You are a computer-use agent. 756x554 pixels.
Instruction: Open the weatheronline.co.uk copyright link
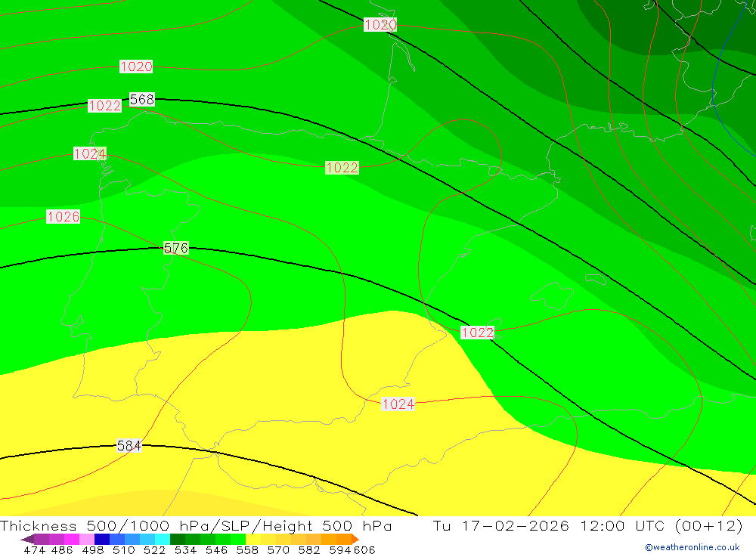[692, 547]
